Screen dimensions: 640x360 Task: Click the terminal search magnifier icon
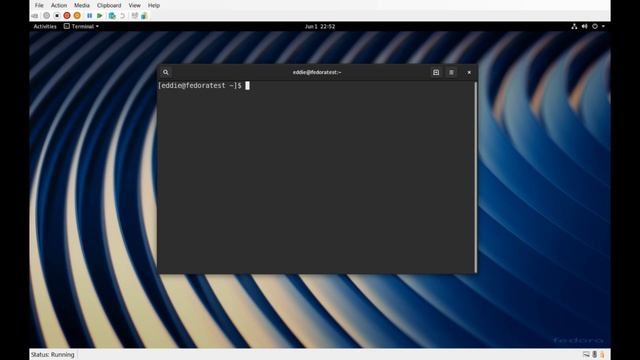166,72
